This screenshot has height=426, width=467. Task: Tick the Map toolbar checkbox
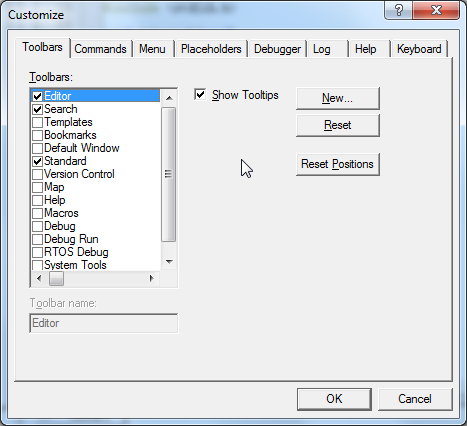[x=37, y=187]
